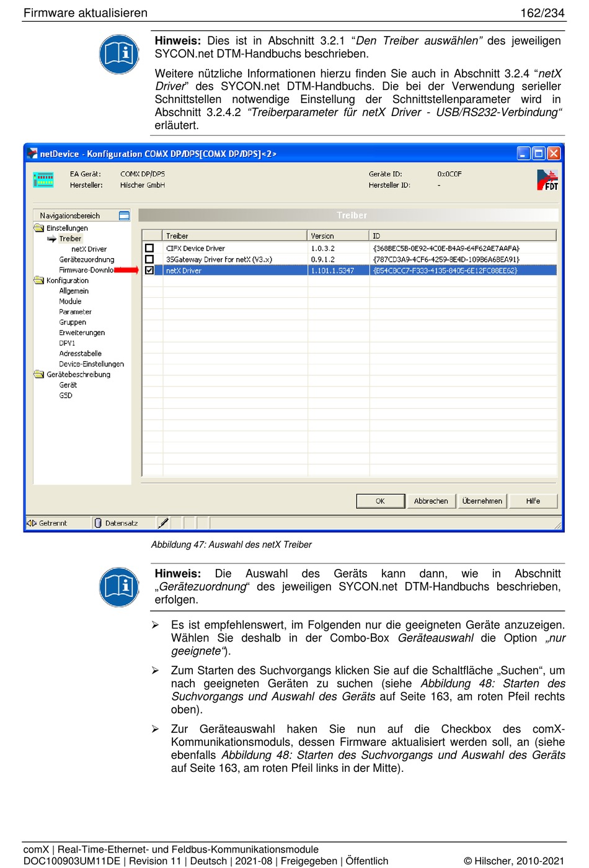This screenshot has height=868, width=589.
Task: Click the green COMX device icon
Action: pos(43,179)
